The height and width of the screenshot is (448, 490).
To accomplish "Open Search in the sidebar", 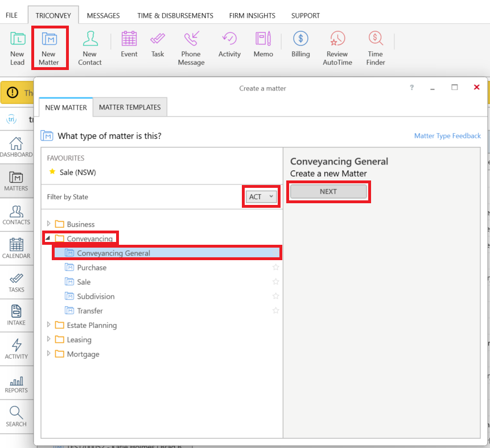I will point(17,417).
